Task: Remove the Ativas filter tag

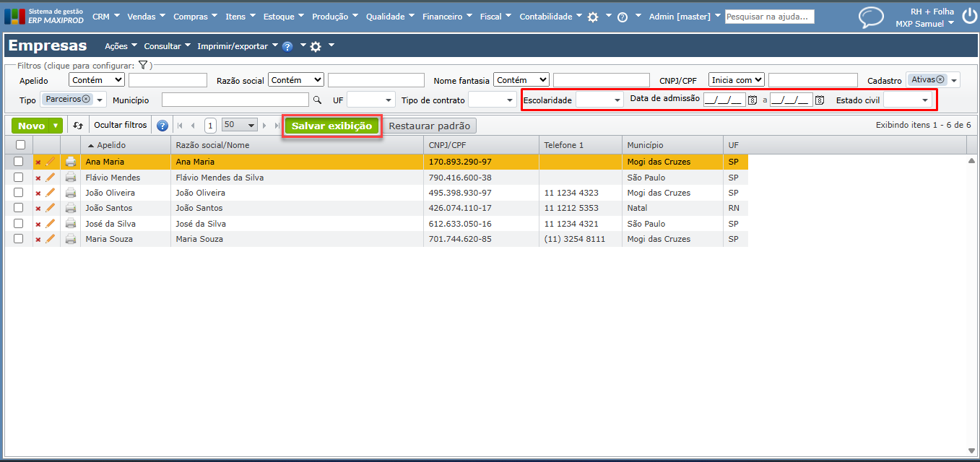Action: (940, 79)
